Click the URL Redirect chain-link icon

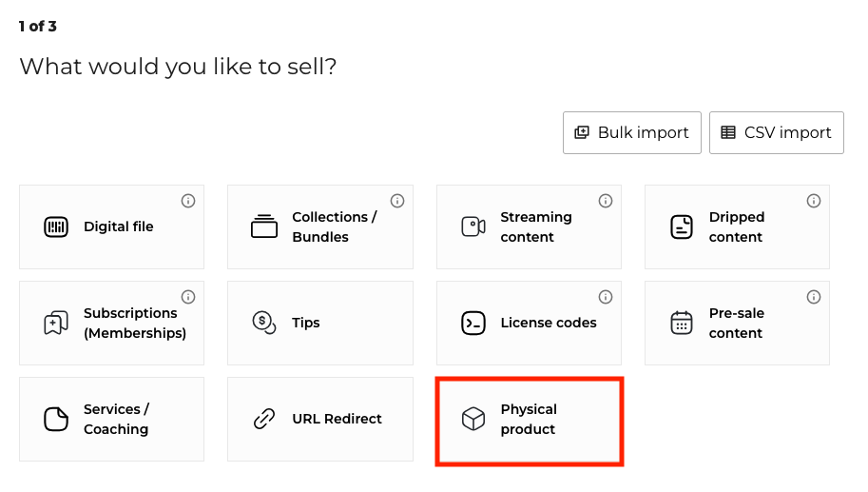(264, 419)
